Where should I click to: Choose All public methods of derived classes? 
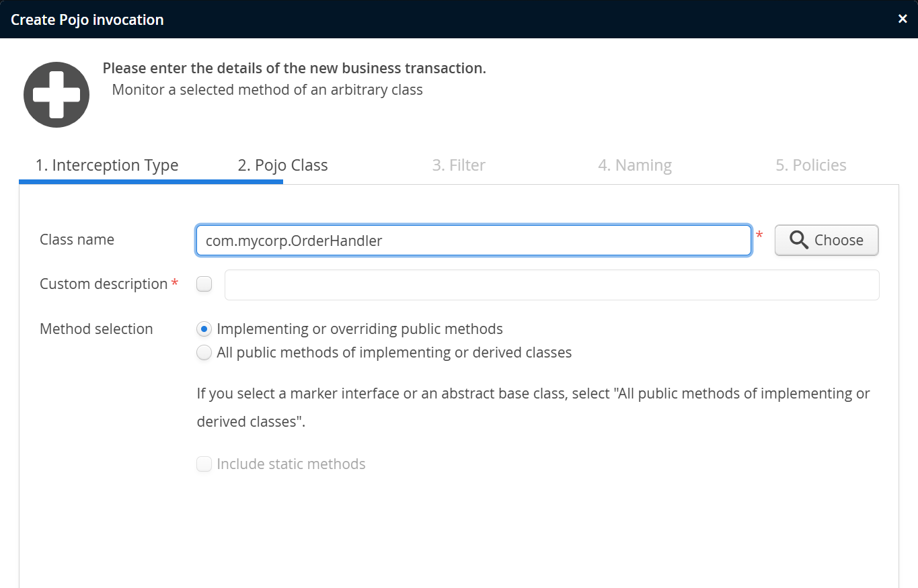point(204,353)
